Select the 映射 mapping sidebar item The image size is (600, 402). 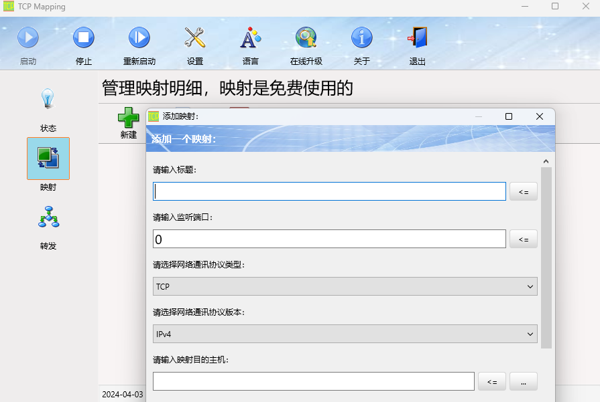[48, 160]
